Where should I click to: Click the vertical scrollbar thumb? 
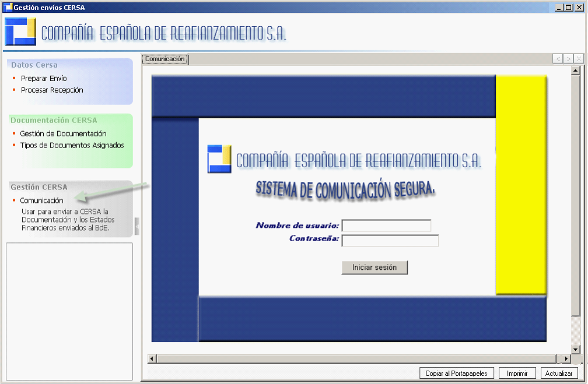(576, 195)
